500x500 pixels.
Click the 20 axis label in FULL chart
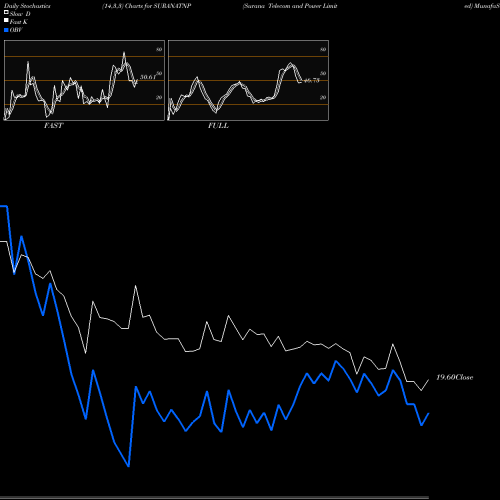pos(323,98)
